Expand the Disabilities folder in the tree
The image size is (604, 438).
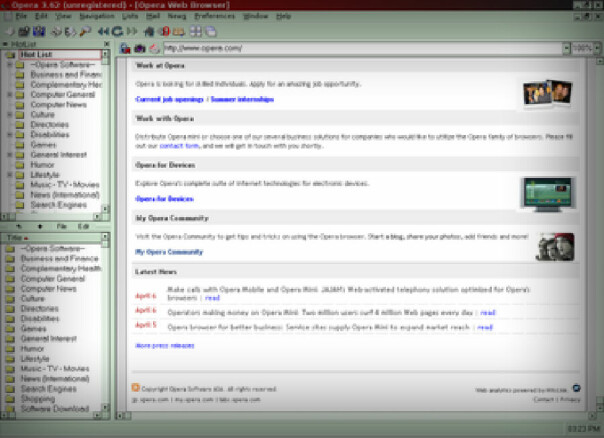pyautogui.click(x=10, y=135)
